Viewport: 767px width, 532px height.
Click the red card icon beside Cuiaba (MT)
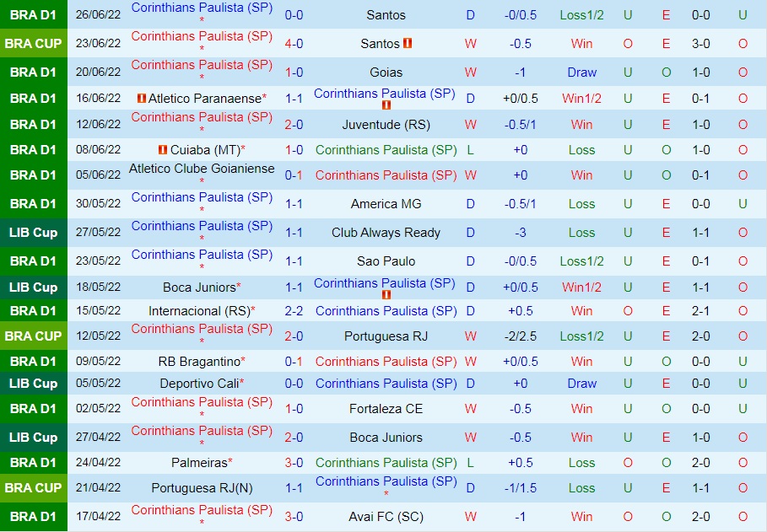point(161,150)
